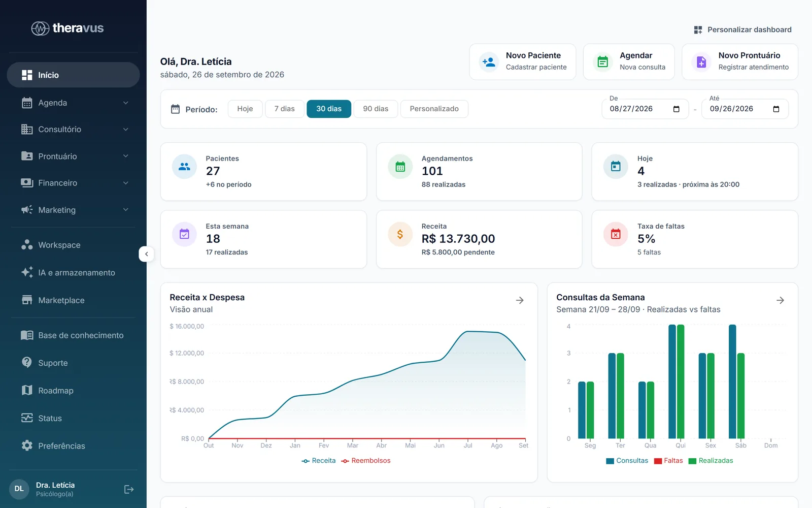Click the Novo Paciente person-add icon
The height and width of the screenshot is (508, 812).
489,62
